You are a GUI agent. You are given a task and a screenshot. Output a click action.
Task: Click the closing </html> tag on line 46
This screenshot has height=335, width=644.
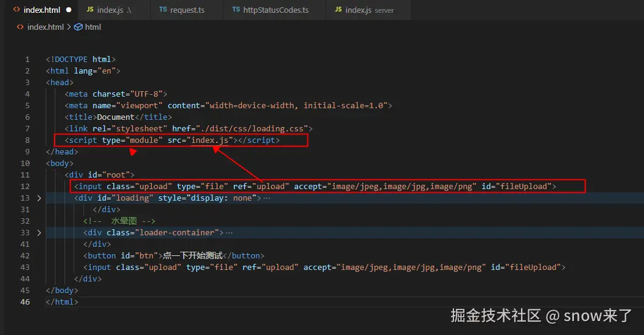(x=62, y=302)
